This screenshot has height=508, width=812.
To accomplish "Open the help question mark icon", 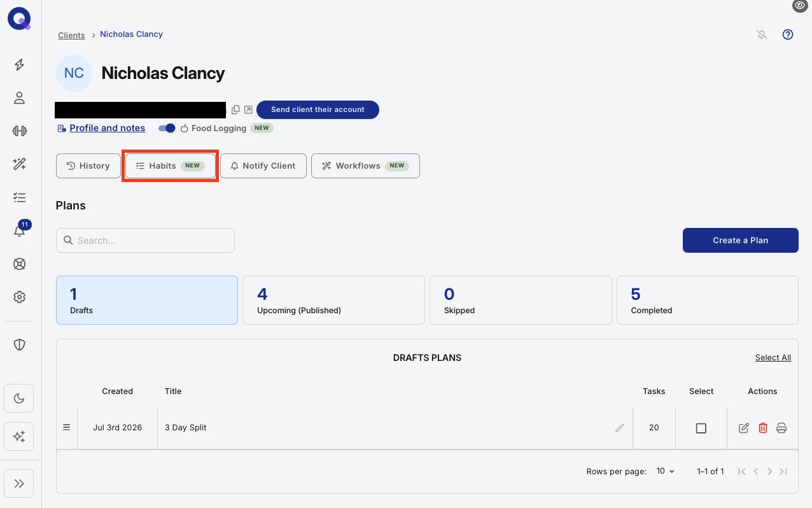I will pyautogui.click(x=788, y=35).
